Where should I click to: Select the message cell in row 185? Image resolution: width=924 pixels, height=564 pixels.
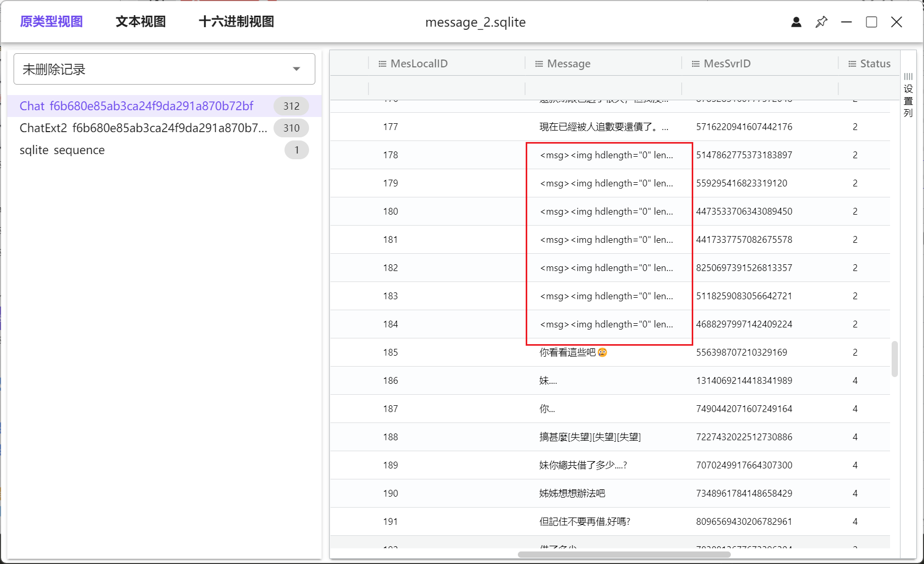(x=602, y=352)
